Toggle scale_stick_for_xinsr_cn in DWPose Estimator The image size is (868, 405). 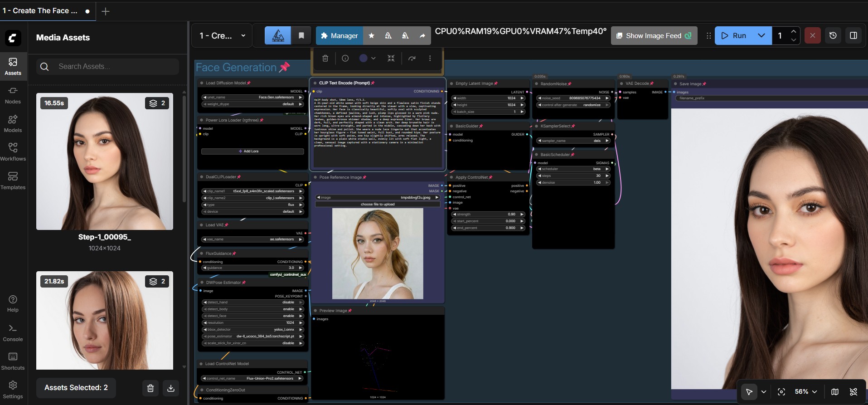(x=253, y=343)
